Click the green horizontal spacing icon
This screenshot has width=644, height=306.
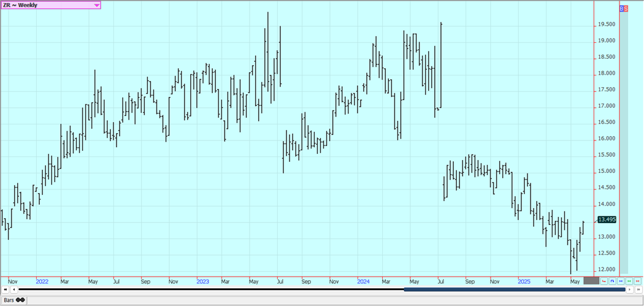629,281
